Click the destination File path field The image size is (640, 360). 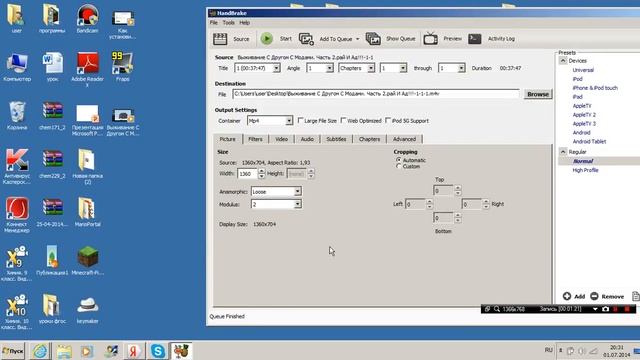point(376,94)
